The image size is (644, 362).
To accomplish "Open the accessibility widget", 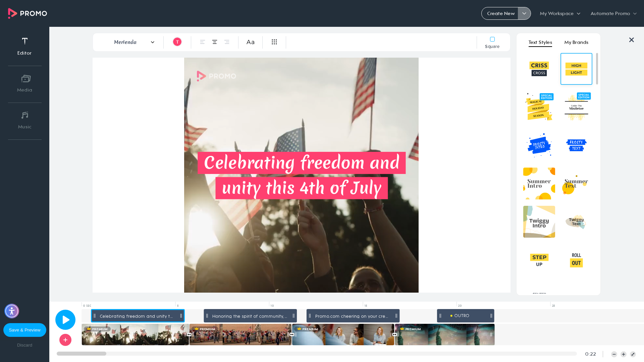I will (12, 311).
